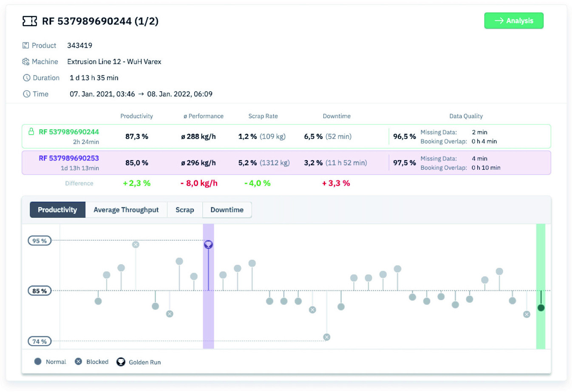The height and width of the screenshot is (392, 572).
Task: Click the blocked run marker at 74 %
Action: pos(326,337)
